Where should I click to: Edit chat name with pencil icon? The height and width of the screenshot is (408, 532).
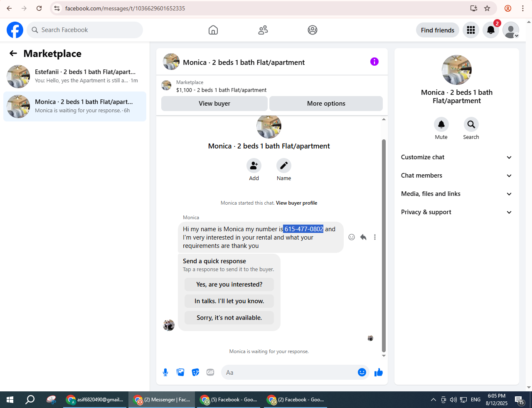284,166
